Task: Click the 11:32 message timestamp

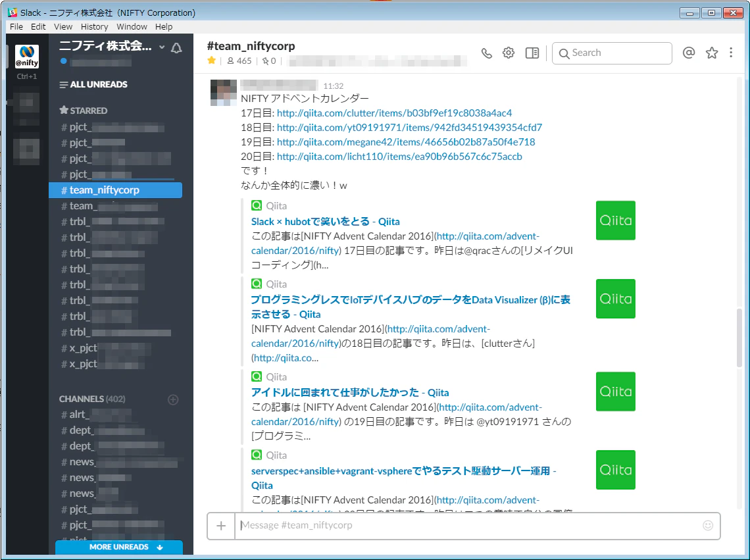Action: point(334,86)
